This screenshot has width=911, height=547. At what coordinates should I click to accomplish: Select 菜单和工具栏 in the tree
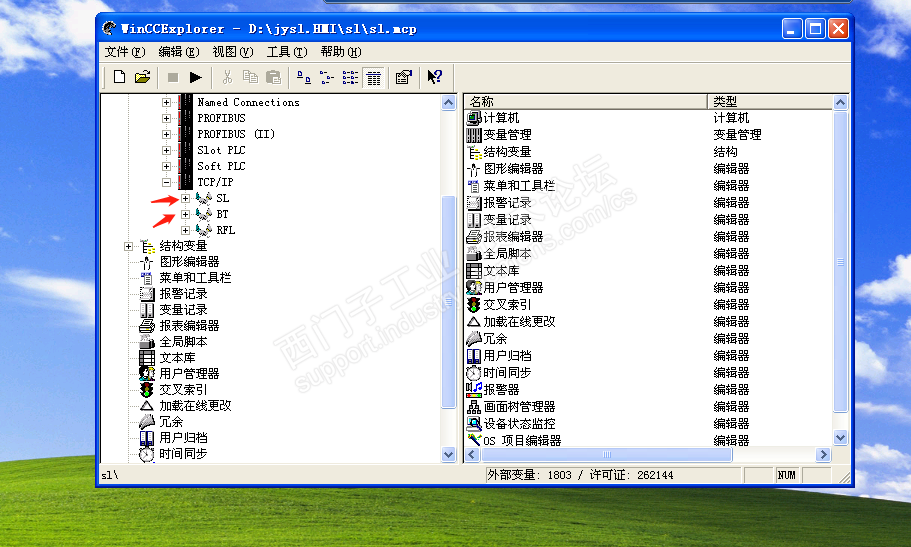pos(195,278)
